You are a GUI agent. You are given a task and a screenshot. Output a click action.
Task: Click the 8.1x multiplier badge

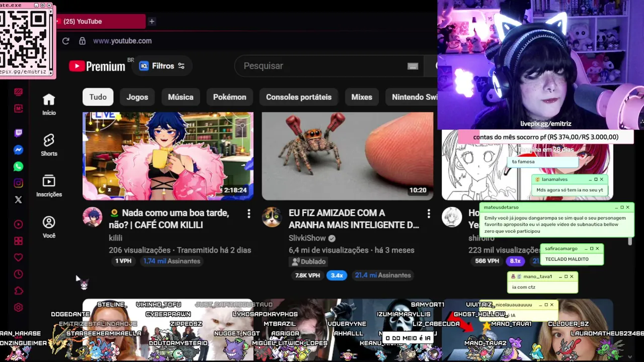515,261
